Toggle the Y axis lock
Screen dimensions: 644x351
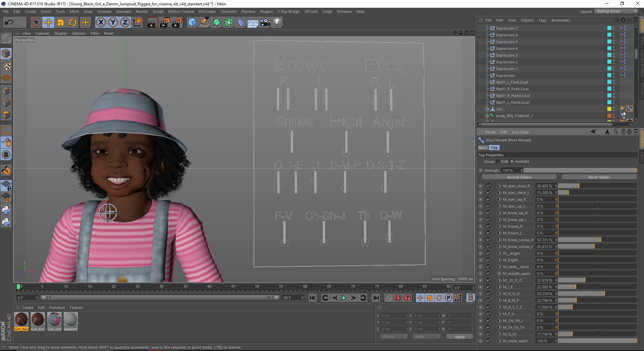113,23
